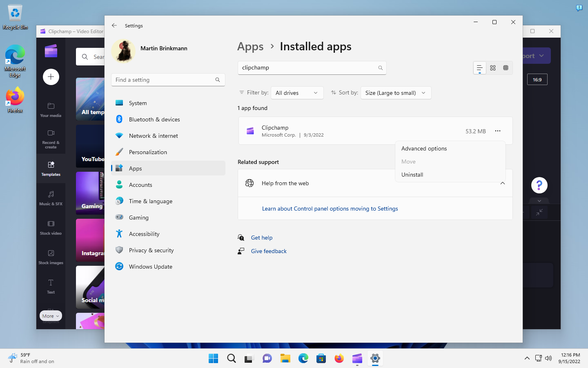Show hidden system tray icons

coord(527,359)
